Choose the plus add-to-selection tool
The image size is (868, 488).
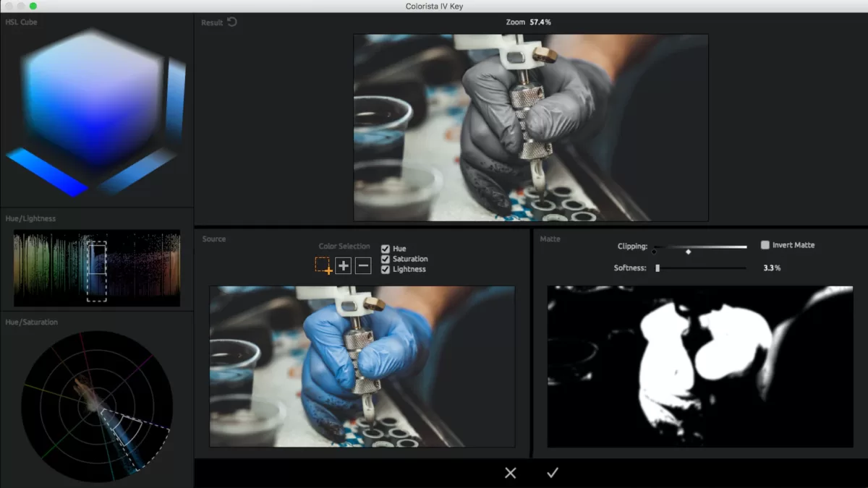click(x=344, y=266)
